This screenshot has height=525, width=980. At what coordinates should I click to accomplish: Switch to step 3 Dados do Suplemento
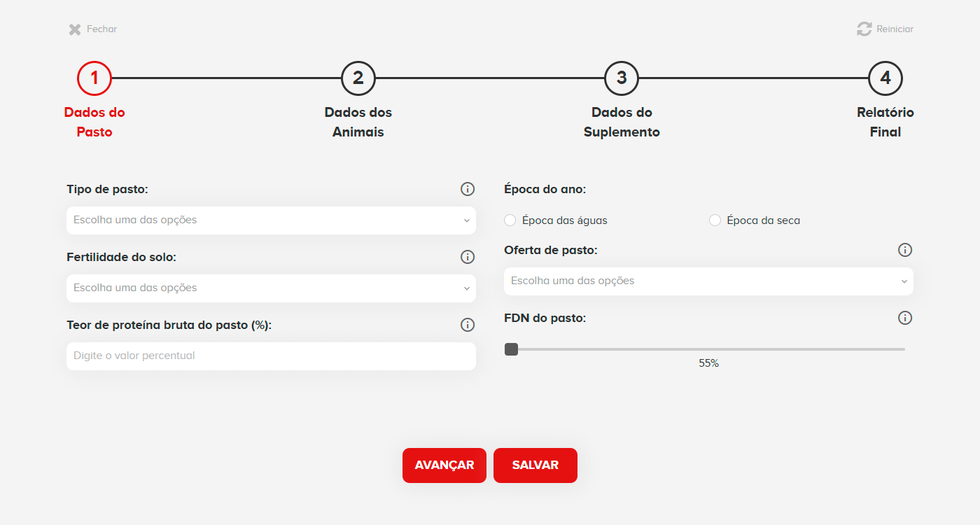point(622,78)
